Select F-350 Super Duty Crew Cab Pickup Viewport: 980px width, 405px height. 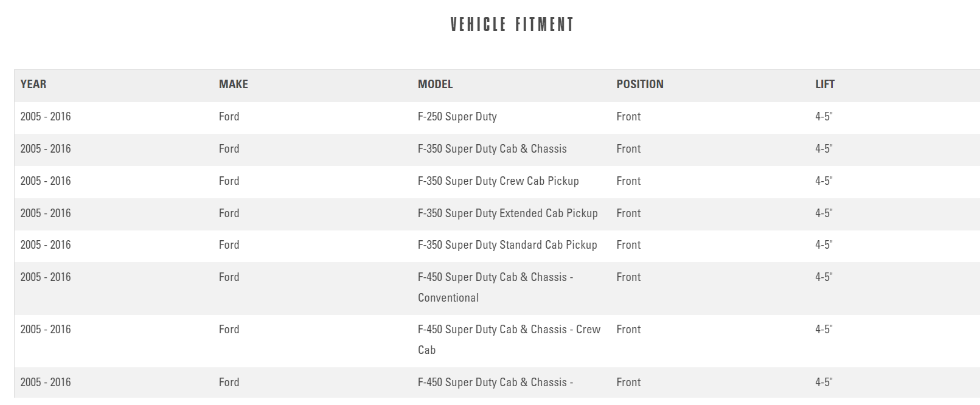(498, 181)
